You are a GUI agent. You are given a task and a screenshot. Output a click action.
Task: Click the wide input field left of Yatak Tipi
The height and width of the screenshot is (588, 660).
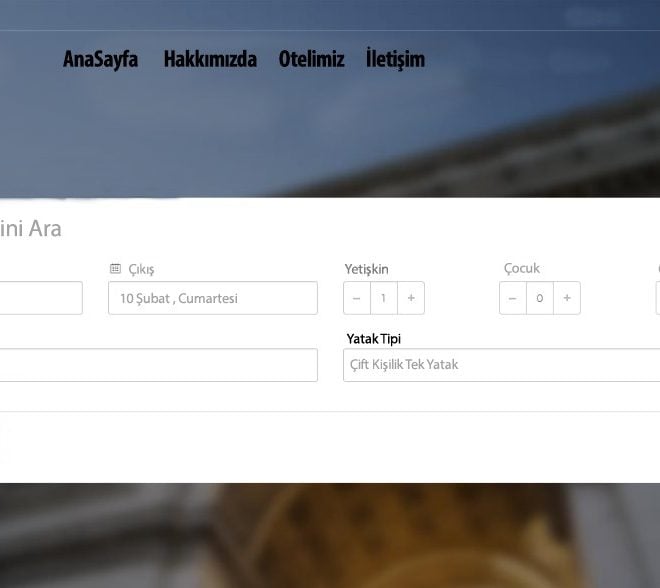(158, 365)
